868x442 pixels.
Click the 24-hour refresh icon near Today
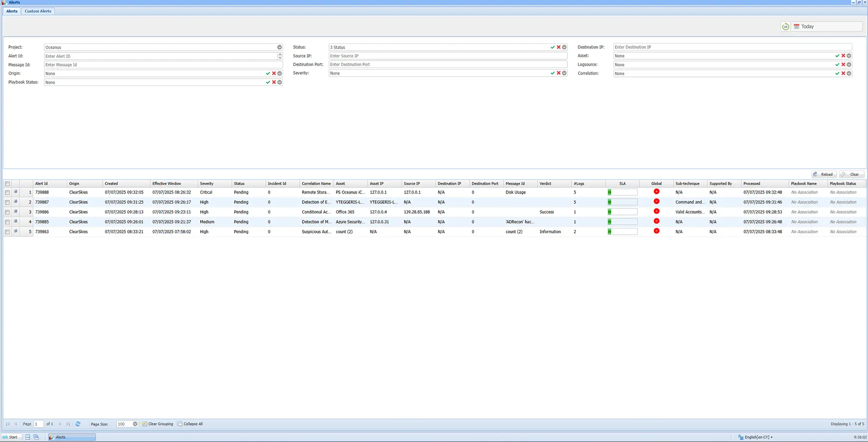pos(786,26)
